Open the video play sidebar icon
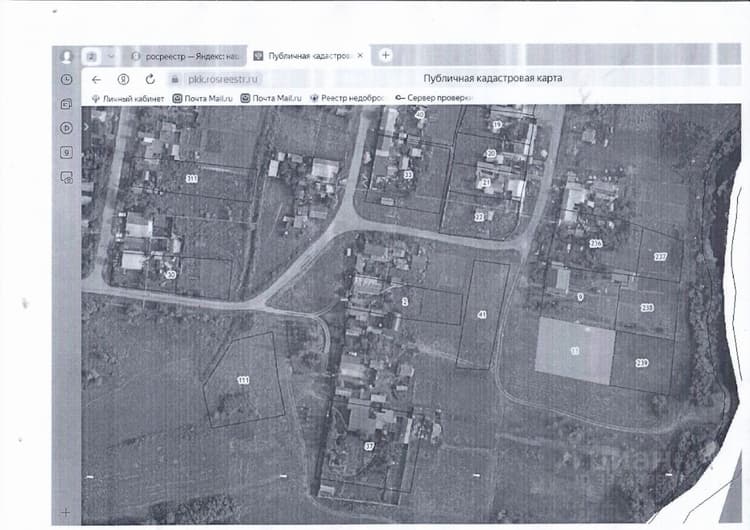The width and height of the screenshot is (750, 530). (66, 128)
